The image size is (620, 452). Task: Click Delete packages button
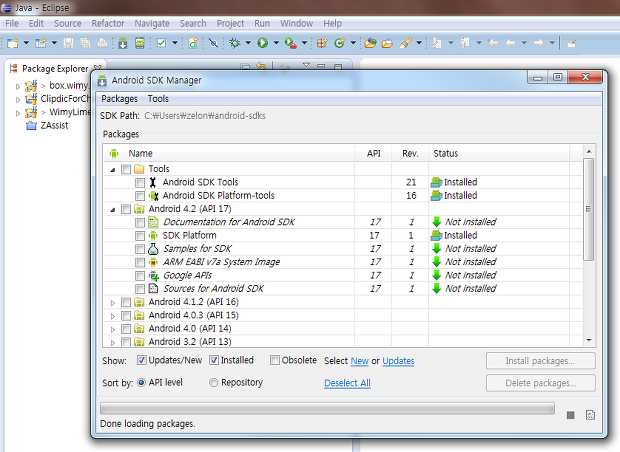pos(541,383)
